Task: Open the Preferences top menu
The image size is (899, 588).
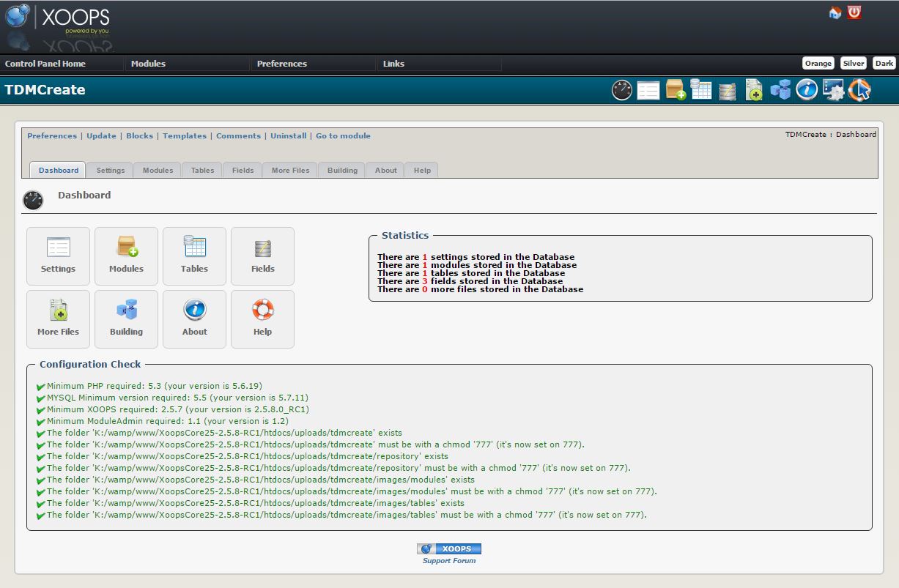Action: [x=282, y=64]
